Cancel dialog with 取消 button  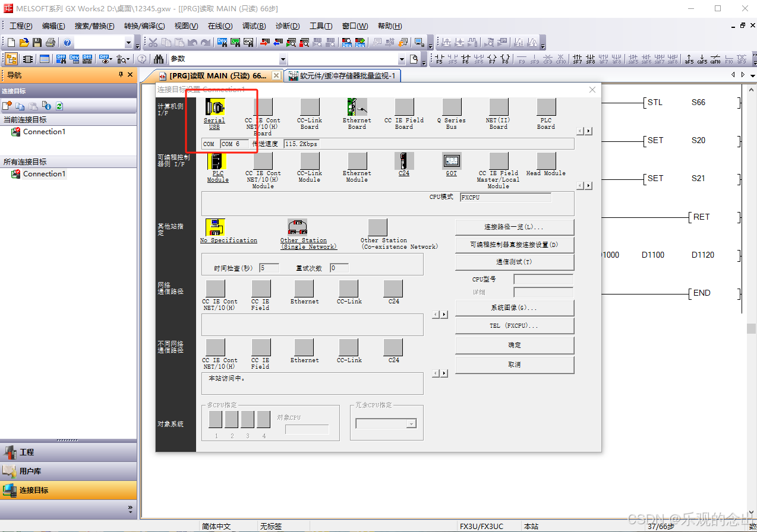pos(515,365)
